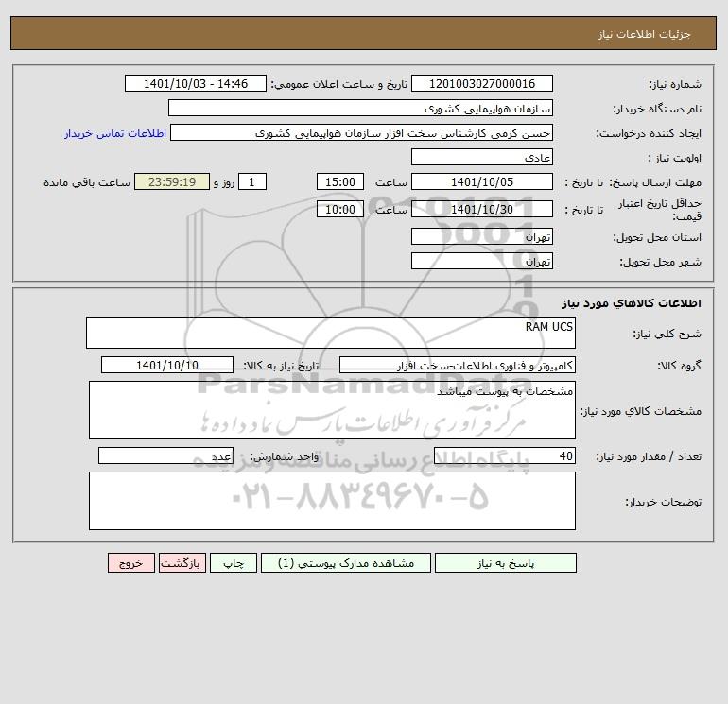Click the request creator field حسن کرمی

click(x=361, y=132)
